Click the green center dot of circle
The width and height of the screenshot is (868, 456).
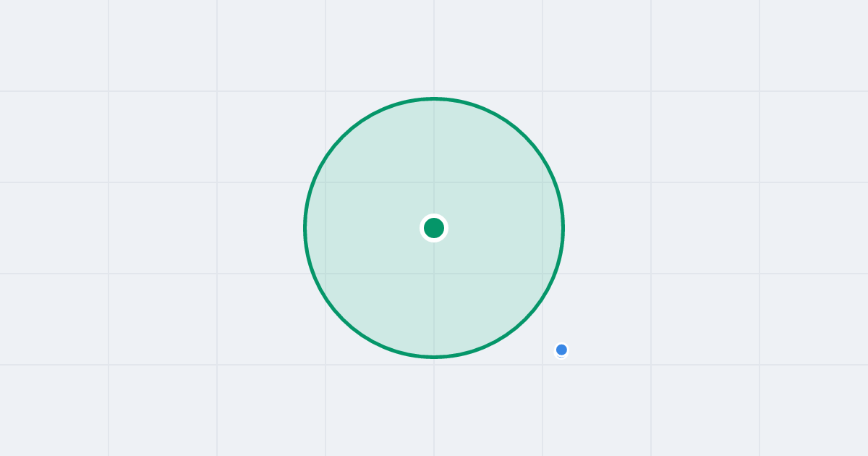(x=434, y=228)
